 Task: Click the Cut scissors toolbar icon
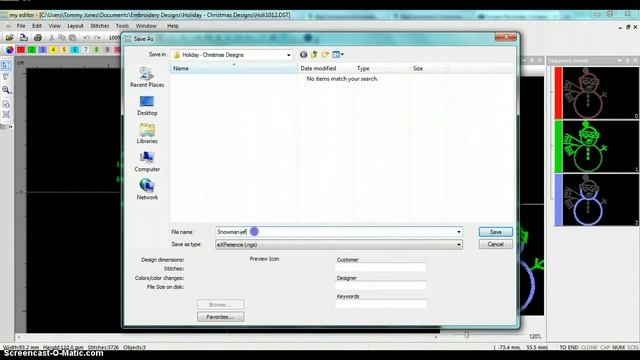click(x=51, y=38)
